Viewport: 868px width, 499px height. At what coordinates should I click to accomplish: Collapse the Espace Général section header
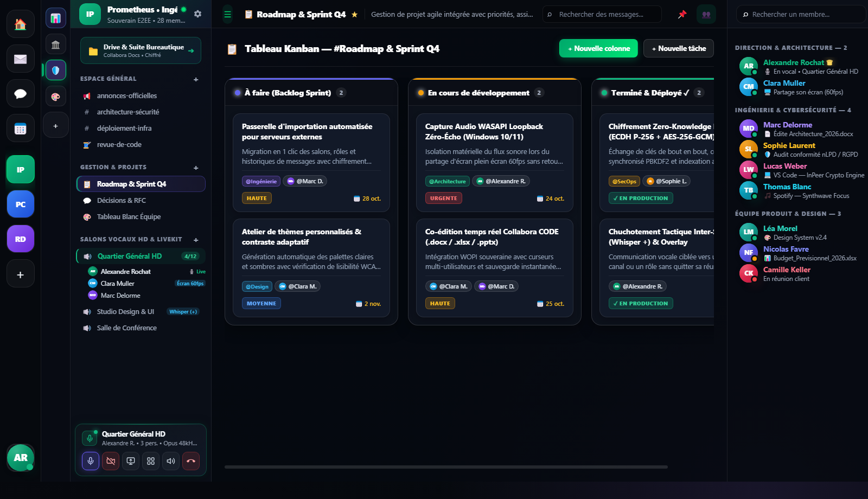(x=108, y=79)
